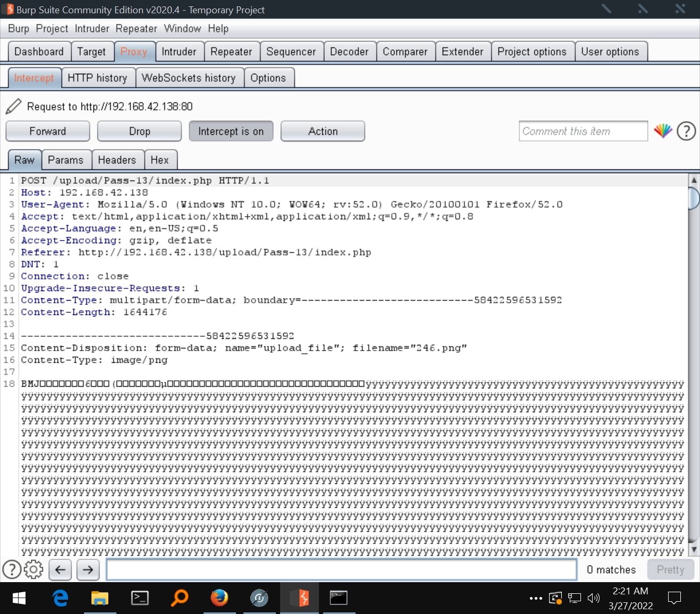The height and width of the screenshot is (614, 700).
Task: Switch to the Dashboard tab
Action: (x=39, y=52)
